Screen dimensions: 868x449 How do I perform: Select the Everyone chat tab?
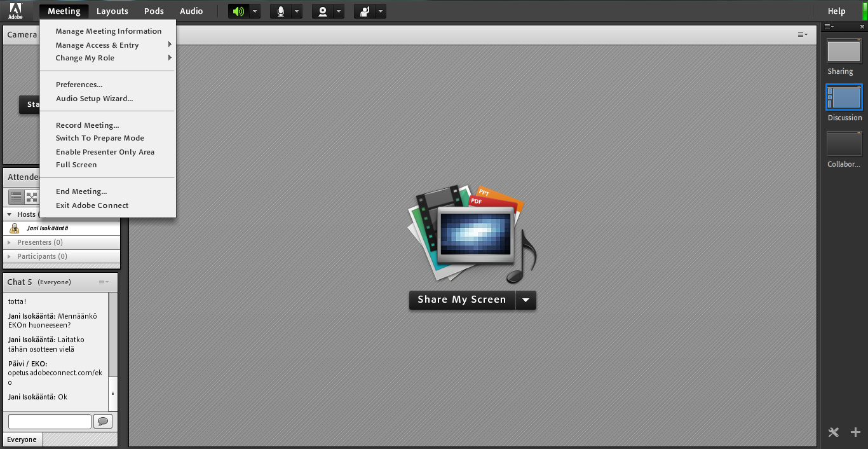coord(22,439)
